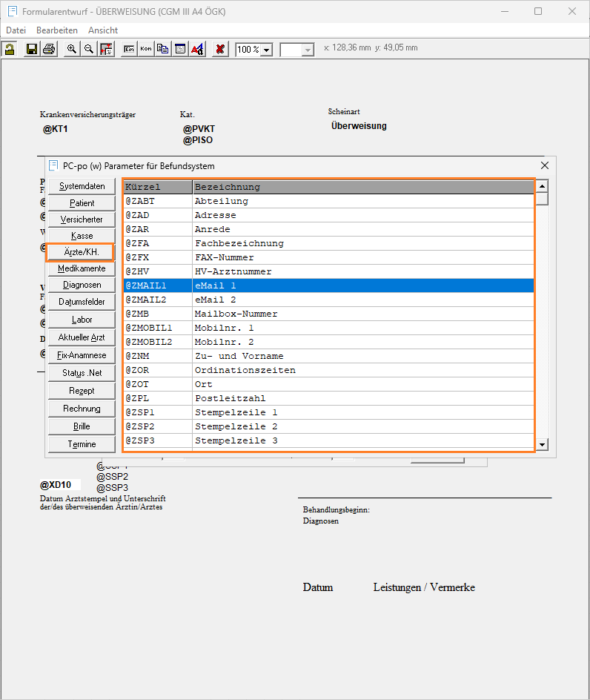Open the Ansicht menu
Screen dimensions: 590x700
pyautogui.click(x=103, y=30)
